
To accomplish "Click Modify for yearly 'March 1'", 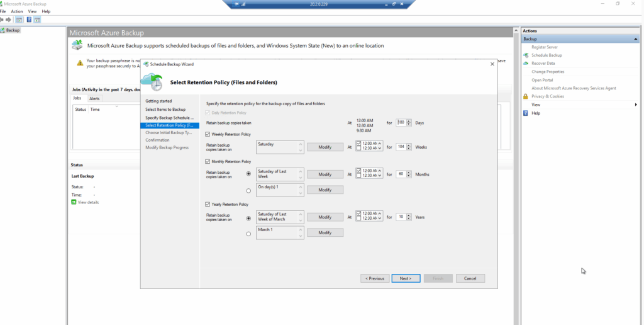I will click(325, 233).
